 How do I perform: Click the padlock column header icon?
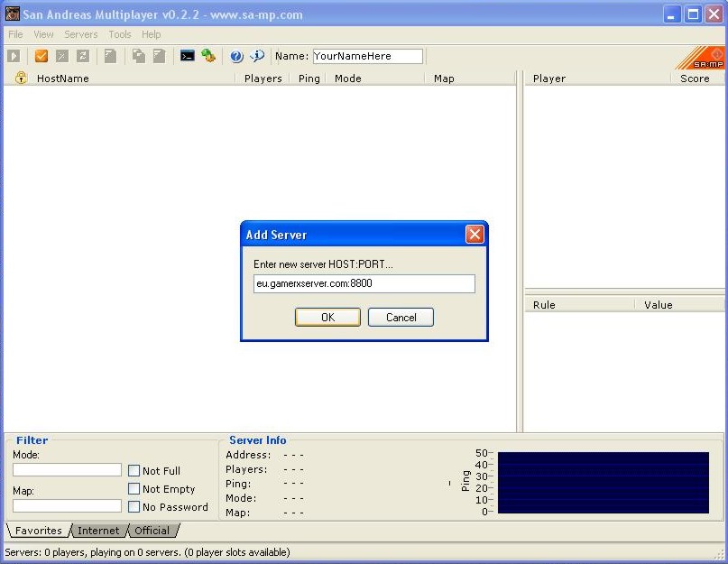[x=21, y=78]
